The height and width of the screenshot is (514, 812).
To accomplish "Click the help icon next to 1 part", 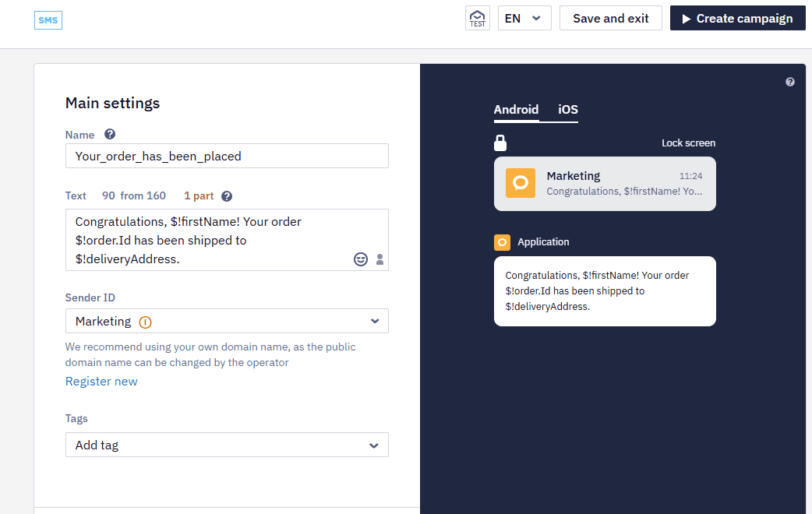I will [227, 196].
